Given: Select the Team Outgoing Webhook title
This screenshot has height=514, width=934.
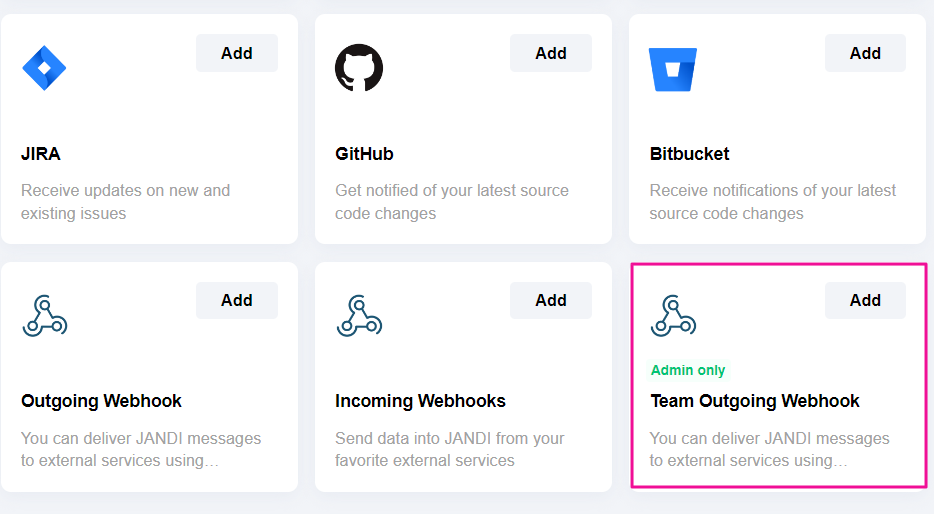Looking at the screenshot, I should point(754,401).
